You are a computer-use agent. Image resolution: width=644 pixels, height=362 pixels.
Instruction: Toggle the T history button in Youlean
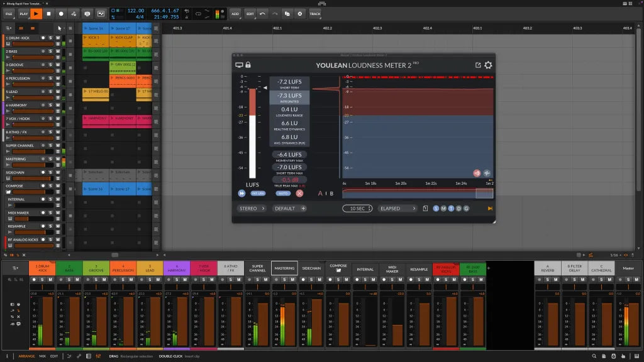tap(451, 209)
